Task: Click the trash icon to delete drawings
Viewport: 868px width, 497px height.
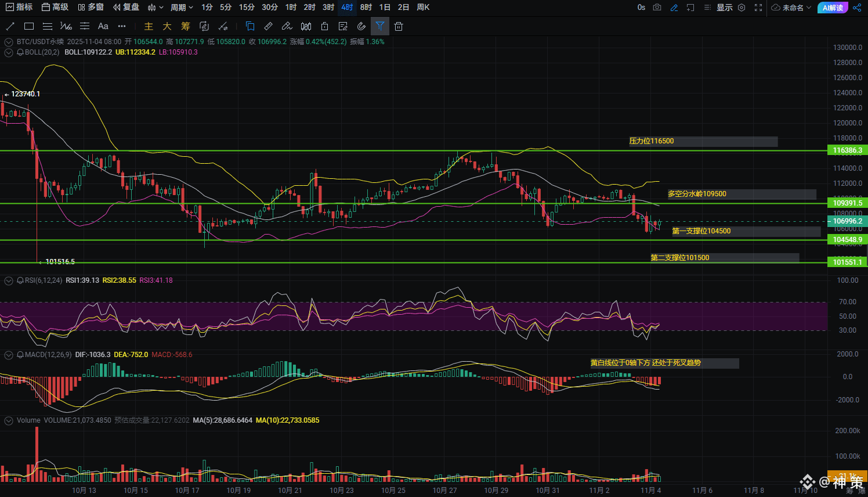Action: tap(398, 26)
